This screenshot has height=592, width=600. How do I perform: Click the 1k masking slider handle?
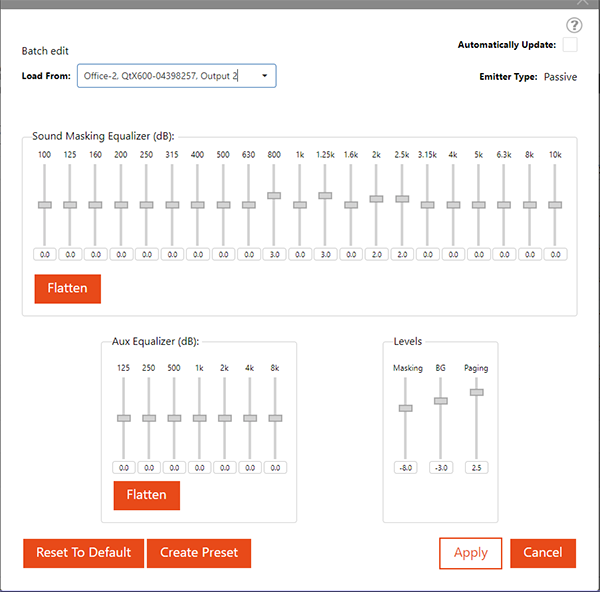pos(300,205)
